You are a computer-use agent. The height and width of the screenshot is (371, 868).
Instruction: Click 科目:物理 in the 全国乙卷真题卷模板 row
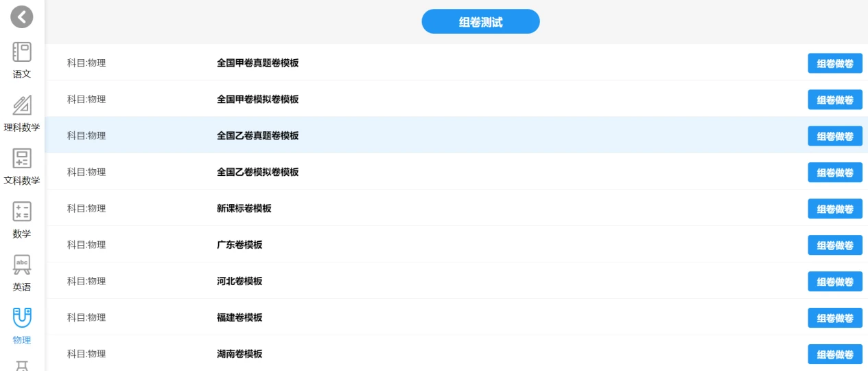tap(86, 135)
